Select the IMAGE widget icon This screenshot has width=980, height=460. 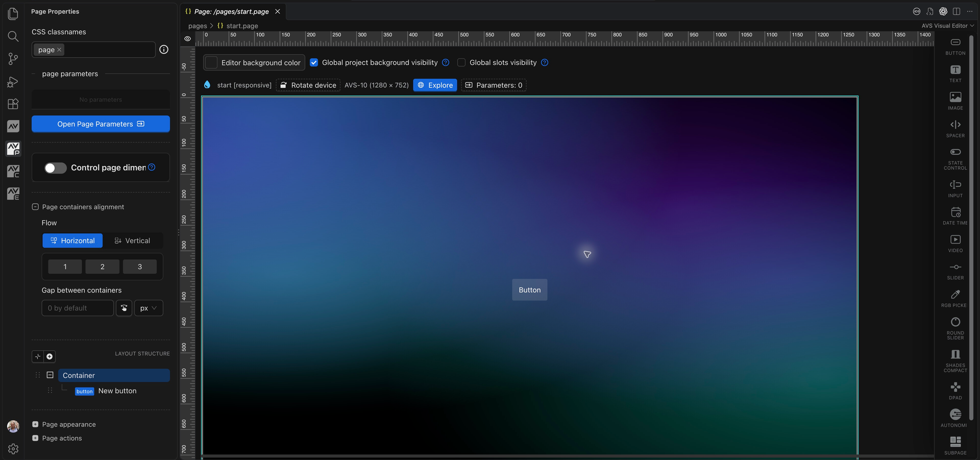(955, 97)
